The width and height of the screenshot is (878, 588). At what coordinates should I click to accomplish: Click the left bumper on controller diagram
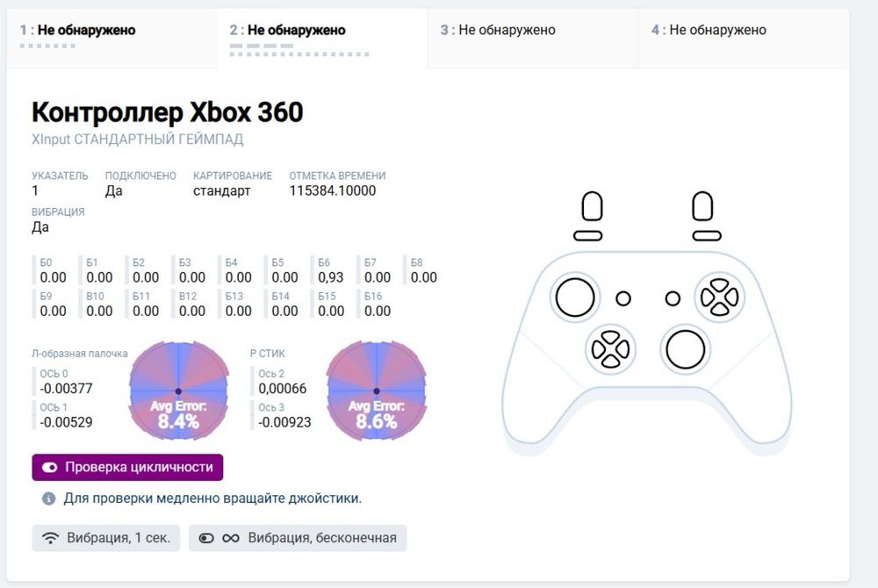pos(588,235)
